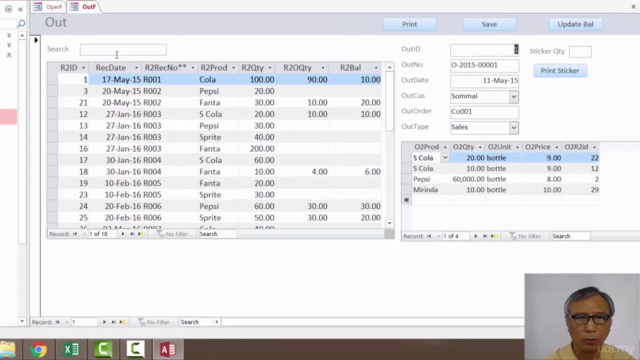Launch Chrome from the taskbar
The width and height of the screenshot is (640, 360).
click(x=38, y=349)
